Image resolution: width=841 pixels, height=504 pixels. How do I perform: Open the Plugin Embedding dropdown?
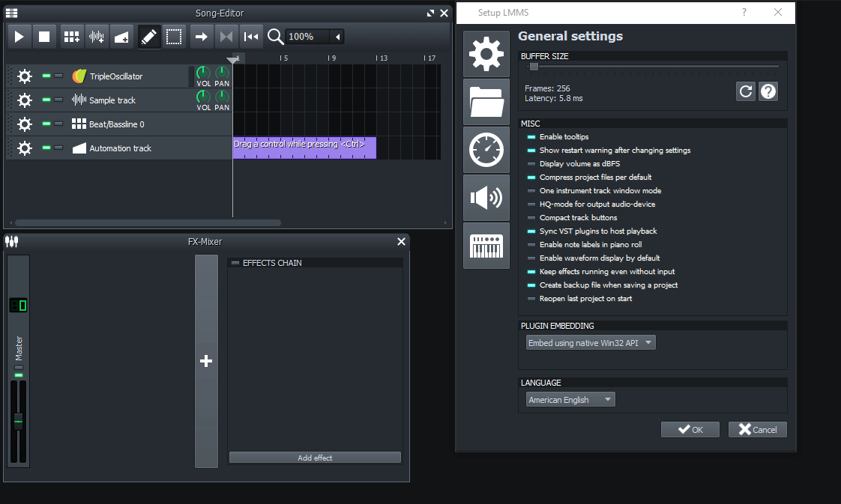590,341
